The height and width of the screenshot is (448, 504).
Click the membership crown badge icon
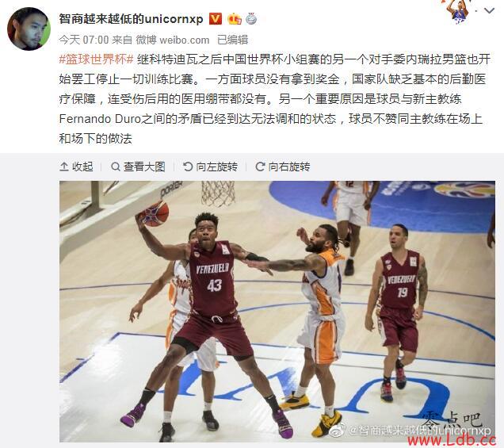click(235, 19)
